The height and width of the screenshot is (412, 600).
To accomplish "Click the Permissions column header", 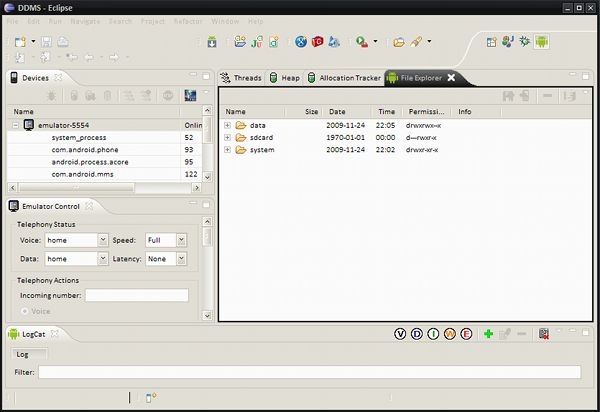I will click(426, 112).
